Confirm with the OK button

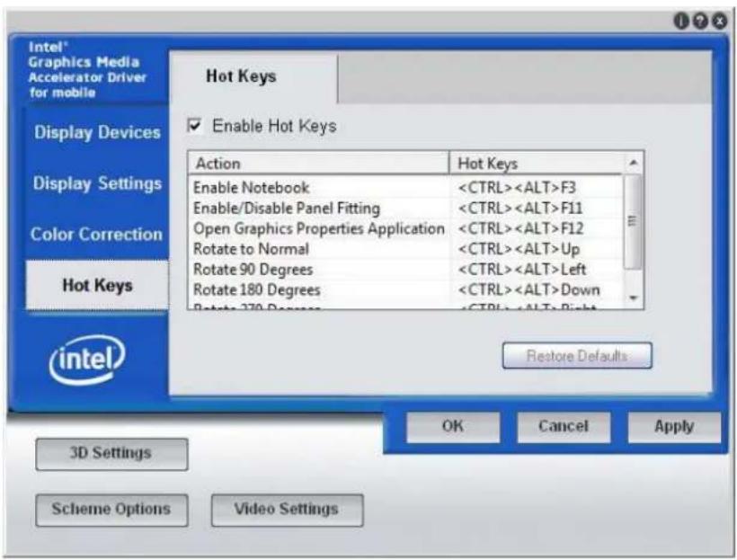[453, 427]
